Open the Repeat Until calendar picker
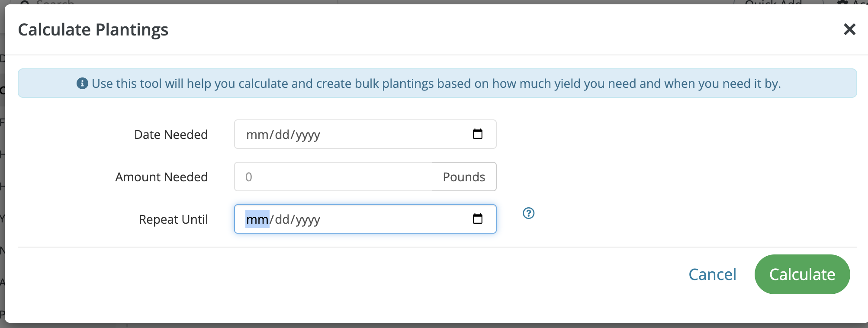This screenshot has height=328, width=868. click(x=477, y=219)
